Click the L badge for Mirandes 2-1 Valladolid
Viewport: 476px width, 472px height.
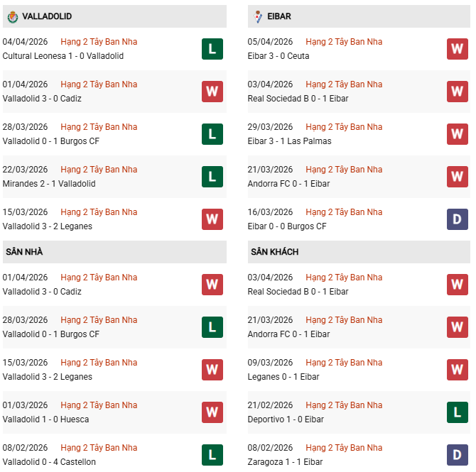click(x=212, y=177)
